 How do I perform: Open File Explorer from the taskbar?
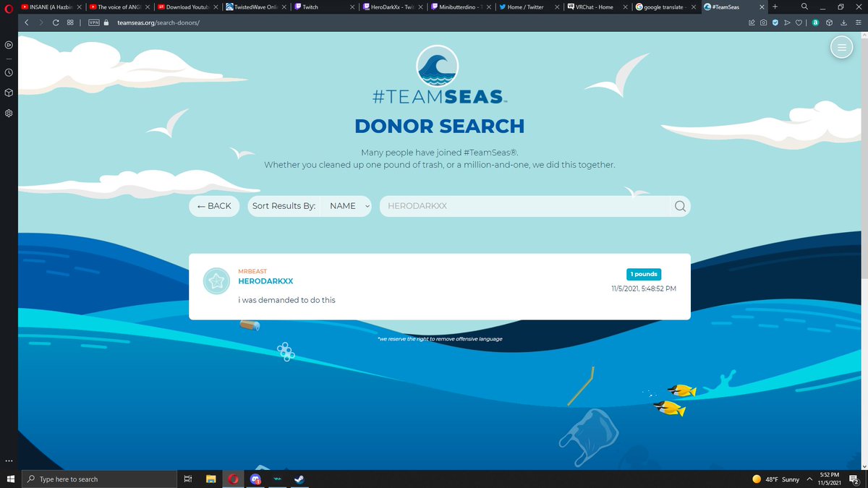pos(210,479)
